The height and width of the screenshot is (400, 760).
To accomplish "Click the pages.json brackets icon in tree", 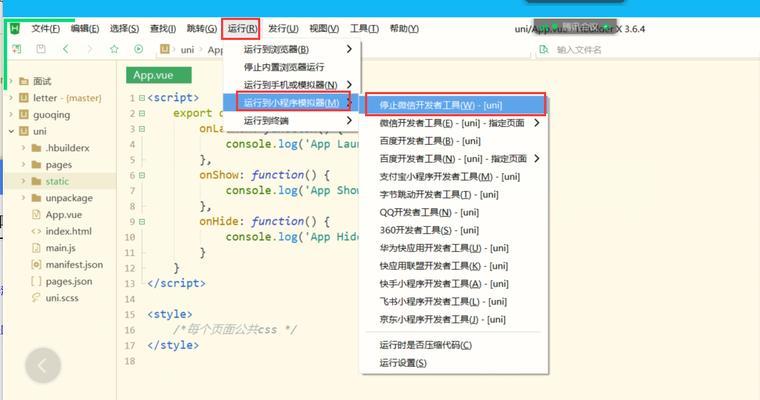I will [36, 281].
